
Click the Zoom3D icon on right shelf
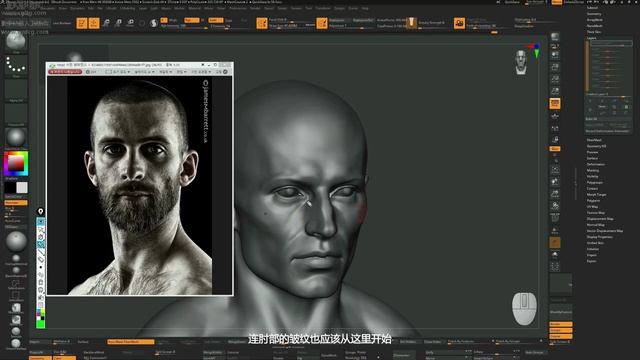pyautogui.click(x=555, y=193)
